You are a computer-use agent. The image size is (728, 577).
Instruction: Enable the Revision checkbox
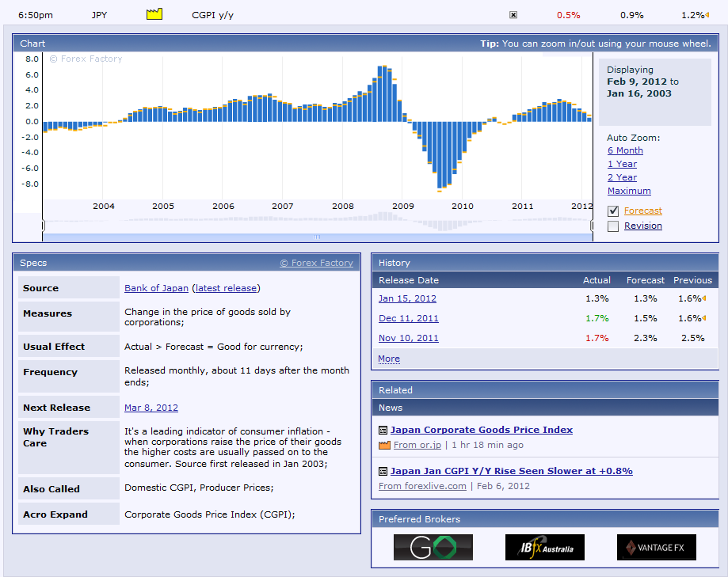pos(613,226)
